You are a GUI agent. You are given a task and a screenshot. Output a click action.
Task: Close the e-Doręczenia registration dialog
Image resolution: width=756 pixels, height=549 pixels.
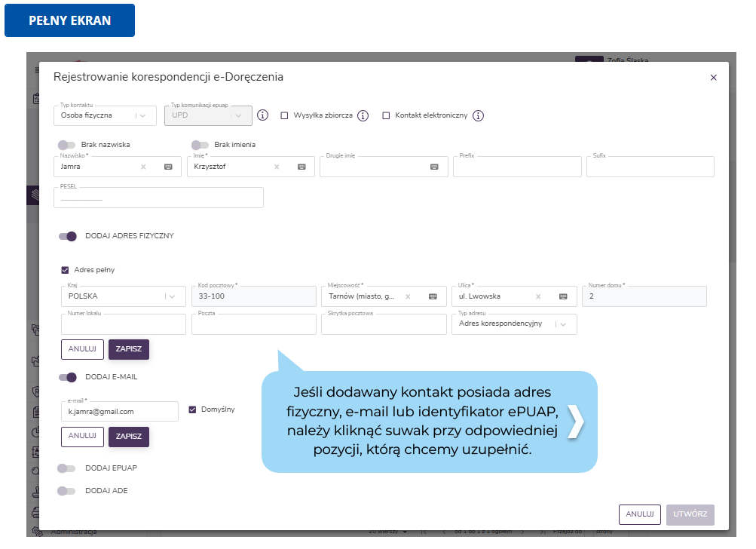[x=713, y=77]
